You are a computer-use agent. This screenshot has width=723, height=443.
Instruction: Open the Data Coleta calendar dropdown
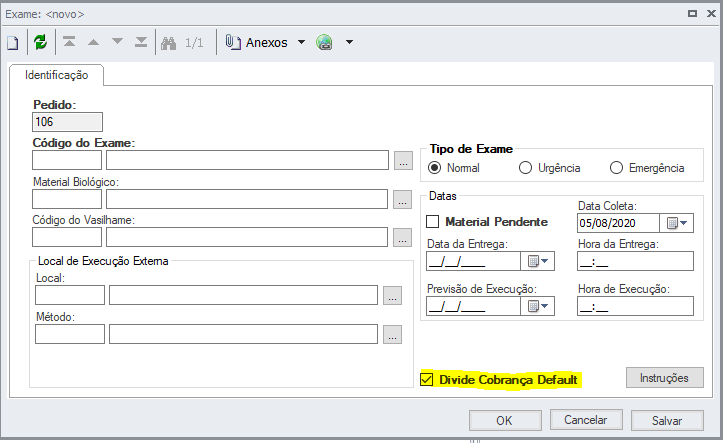(x=678, y=223)
